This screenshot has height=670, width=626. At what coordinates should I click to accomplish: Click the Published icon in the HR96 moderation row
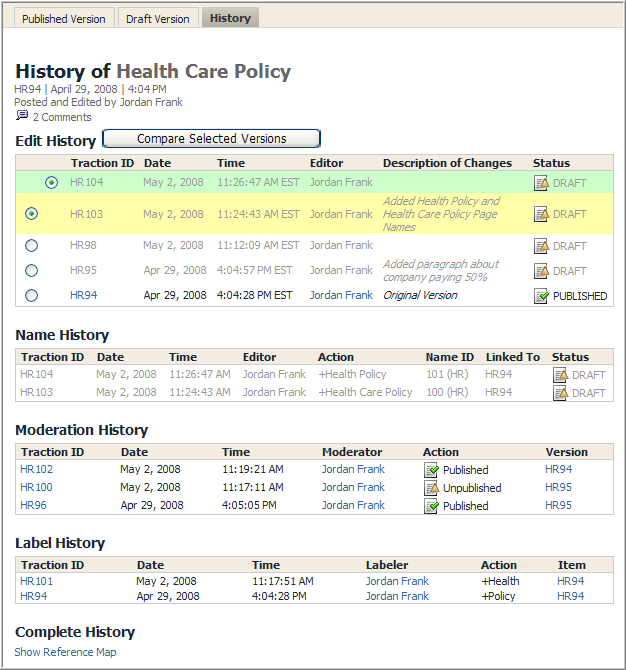click(x=431, y=506)
